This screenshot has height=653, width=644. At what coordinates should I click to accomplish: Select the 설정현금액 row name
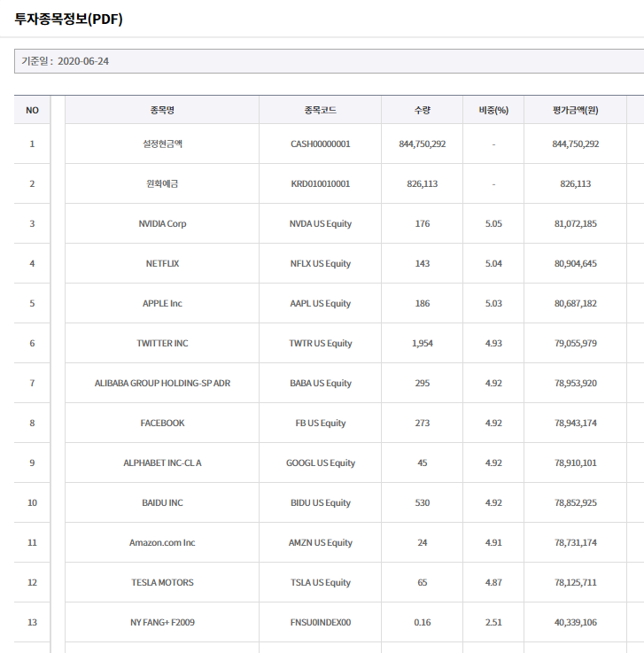[162, 144]
